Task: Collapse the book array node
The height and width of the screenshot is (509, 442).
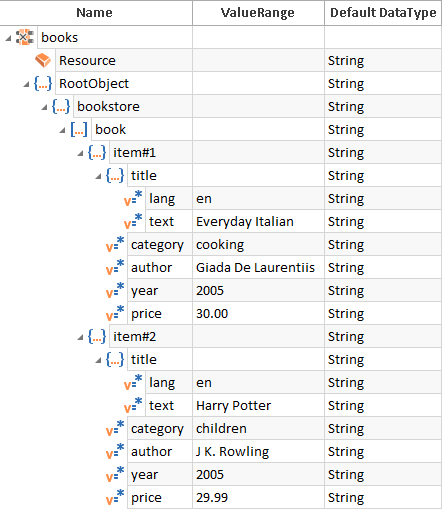Action: tap(62, 130)
